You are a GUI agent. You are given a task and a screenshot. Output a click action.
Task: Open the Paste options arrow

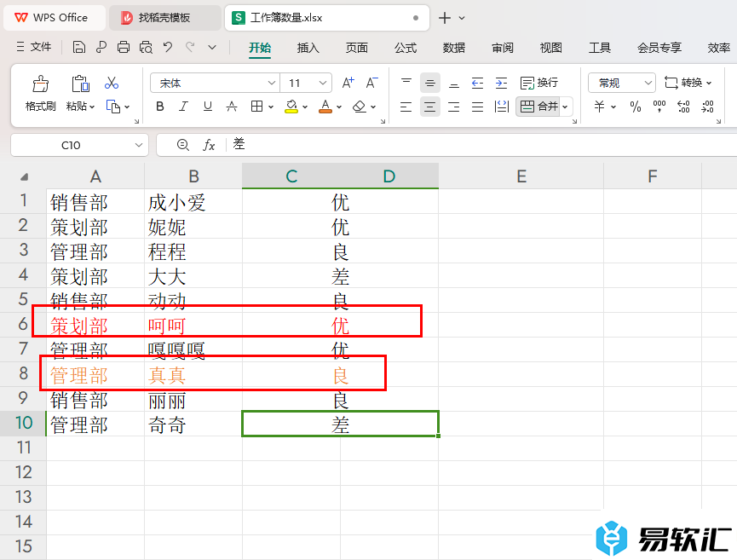pyautogui.click(x=92, y=107)
